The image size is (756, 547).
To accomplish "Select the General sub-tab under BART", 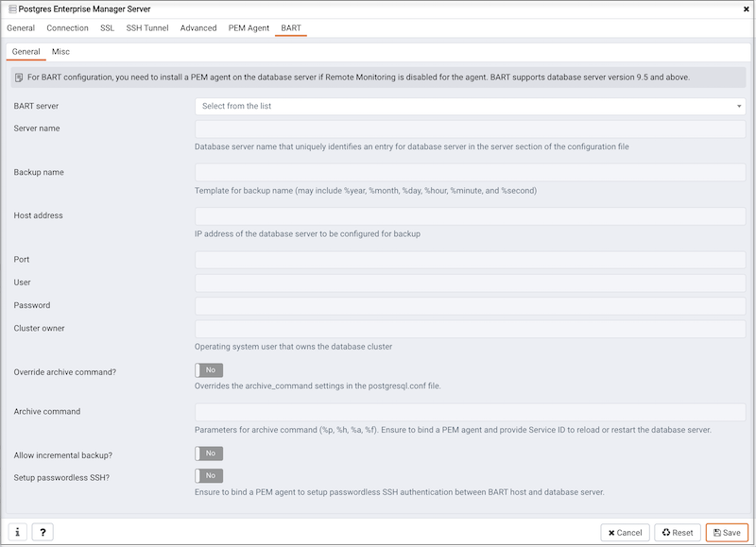I will 26,52.
